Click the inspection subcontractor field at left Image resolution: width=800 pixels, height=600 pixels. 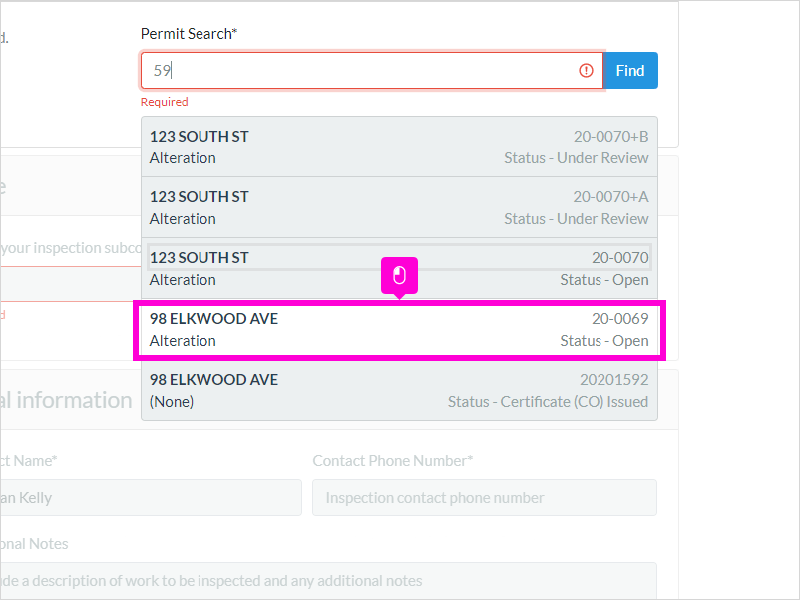point(70,284)
